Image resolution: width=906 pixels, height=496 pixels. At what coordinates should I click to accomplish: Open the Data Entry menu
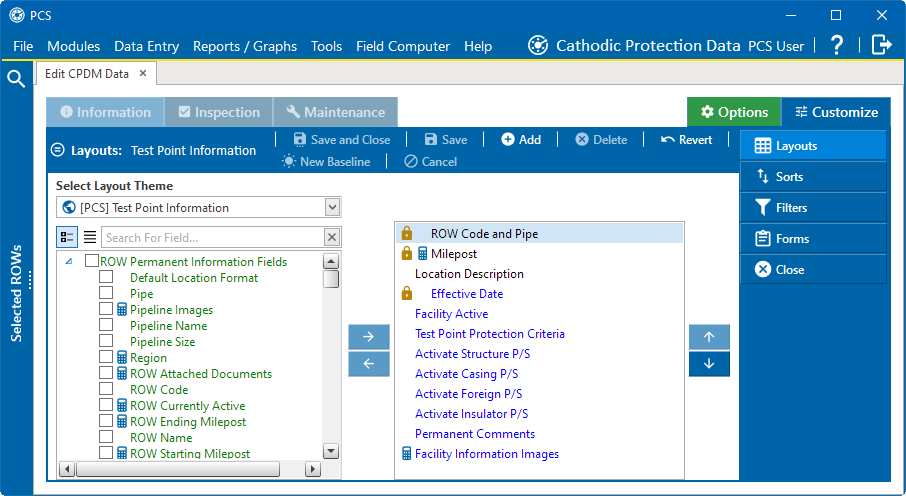(146, 46)
